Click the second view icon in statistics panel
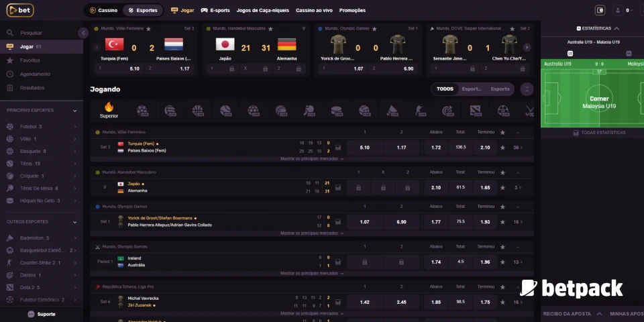Viewport: 644px width, 322px height. tap(629, 54)
